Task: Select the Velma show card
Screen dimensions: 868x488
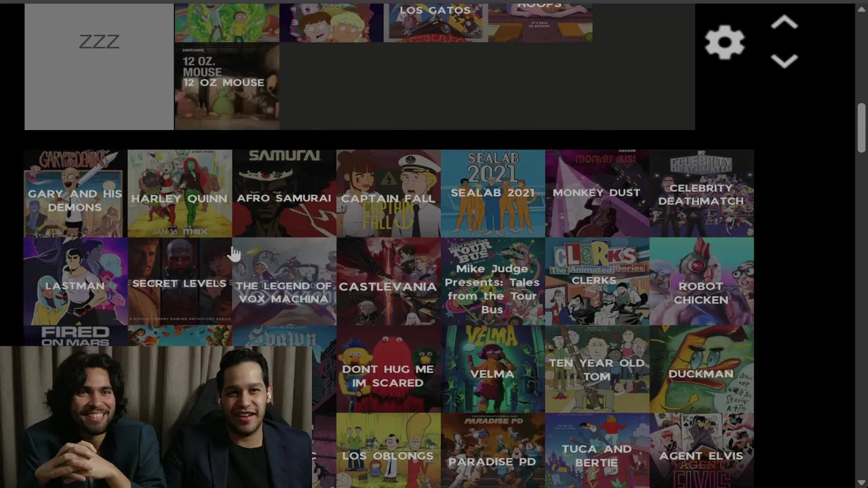Action: (493, 369)
